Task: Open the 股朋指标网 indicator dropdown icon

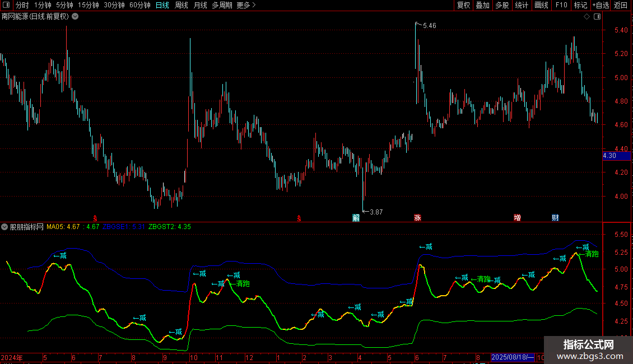Action: (x=4, y=227)
